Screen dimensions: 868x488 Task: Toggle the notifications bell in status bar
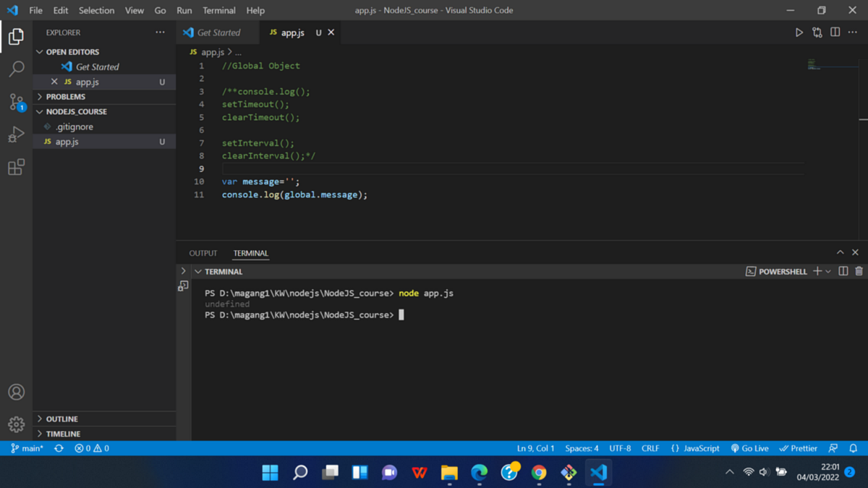(x=854, y=448)
